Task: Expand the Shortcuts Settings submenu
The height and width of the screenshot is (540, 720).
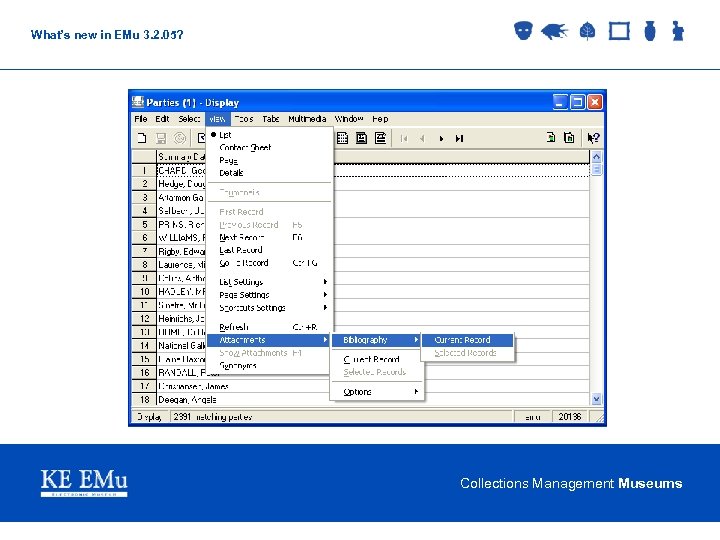Action: click(270, 308)
